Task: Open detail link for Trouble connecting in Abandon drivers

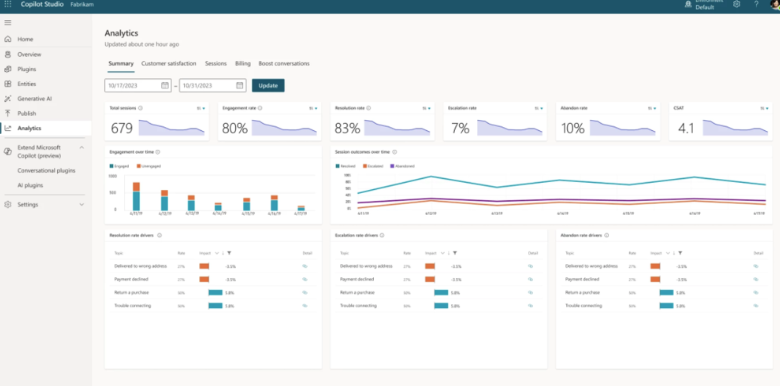Action: click(756, 306)
